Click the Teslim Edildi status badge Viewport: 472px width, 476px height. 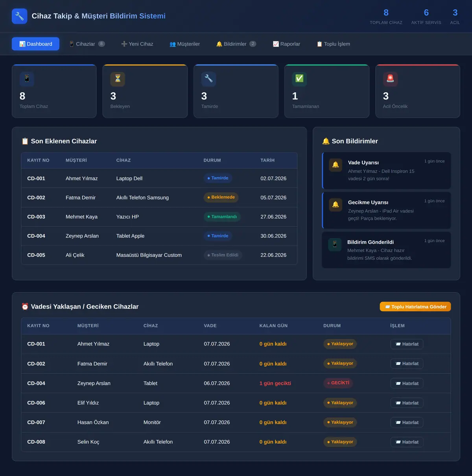pos(223,255)
